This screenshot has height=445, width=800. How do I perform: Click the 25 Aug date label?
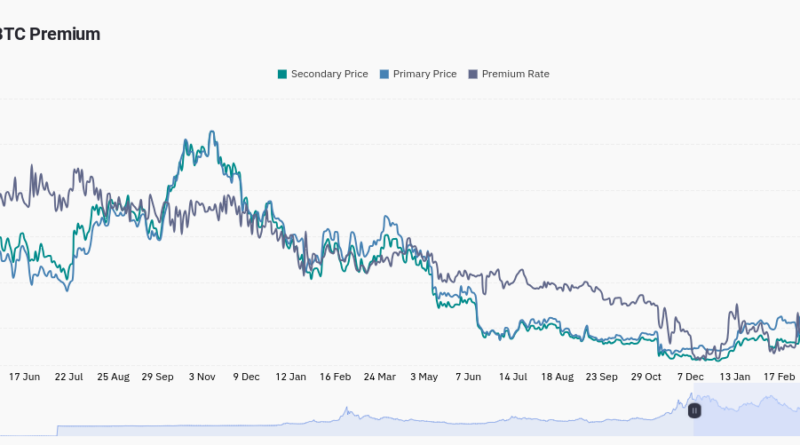pos(113,377)
